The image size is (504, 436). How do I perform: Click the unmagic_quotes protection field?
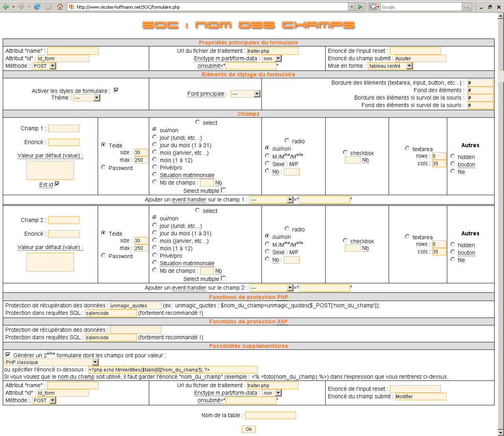pos(135,305)
